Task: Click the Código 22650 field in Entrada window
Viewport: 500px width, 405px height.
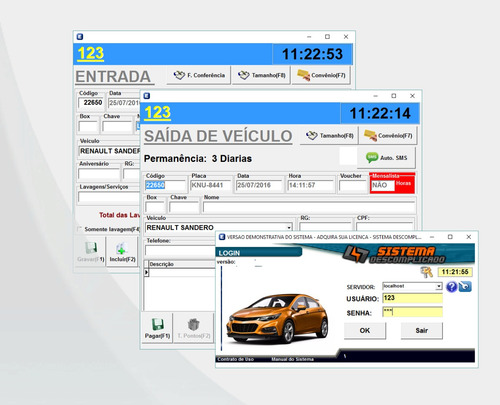Action: [91, 103]
